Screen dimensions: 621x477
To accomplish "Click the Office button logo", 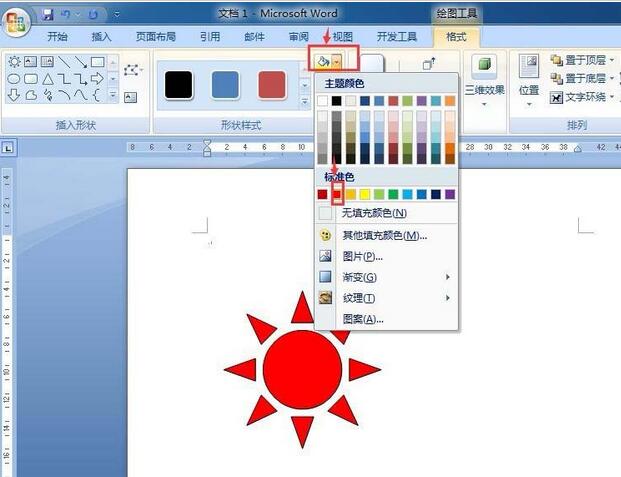I will [16, 21].
